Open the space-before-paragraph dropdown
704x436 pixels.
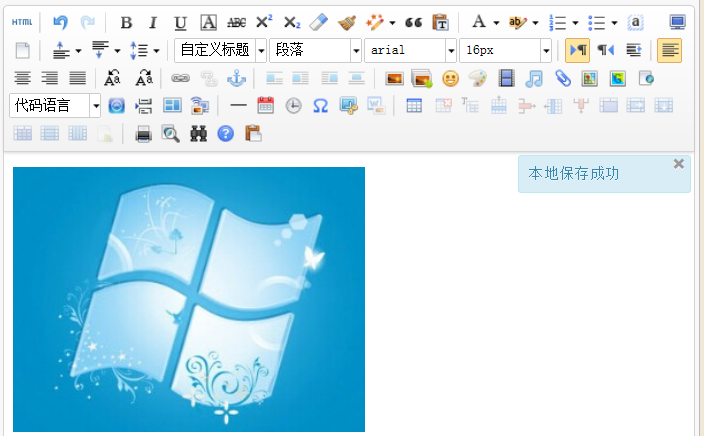[78, 51]
